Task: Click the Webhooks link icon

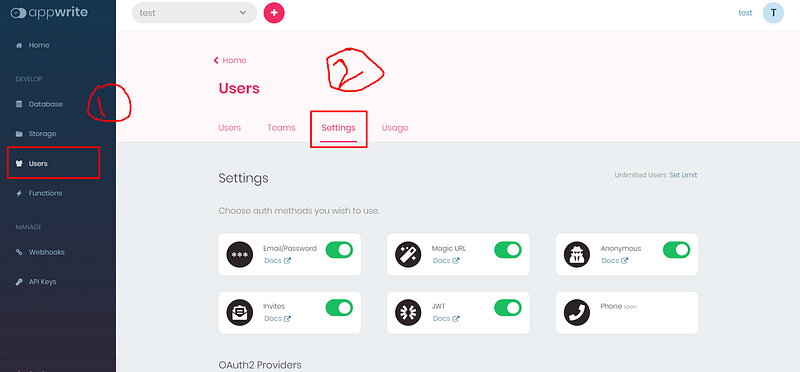Action: [x=19, y=252]
